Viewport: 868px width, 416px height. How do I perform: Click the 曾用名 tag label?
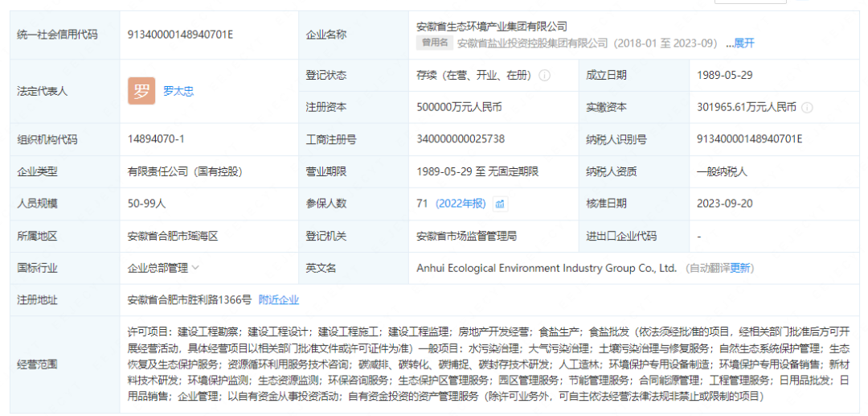click(435, 43)
